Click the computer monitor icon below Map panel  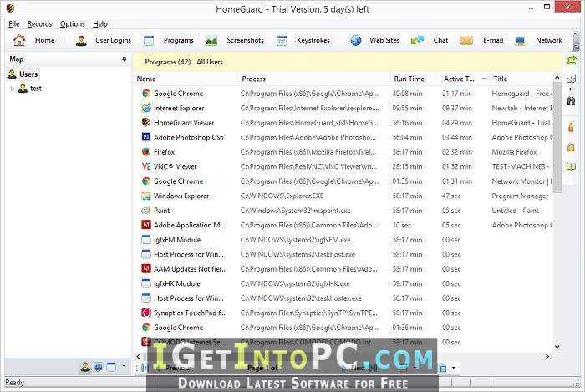[98, 367]
